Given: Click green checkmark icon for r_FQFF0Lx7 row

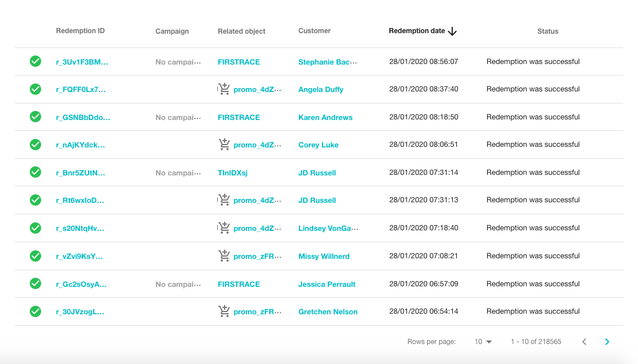Looking at the screenshot, I should click(35, 89).
